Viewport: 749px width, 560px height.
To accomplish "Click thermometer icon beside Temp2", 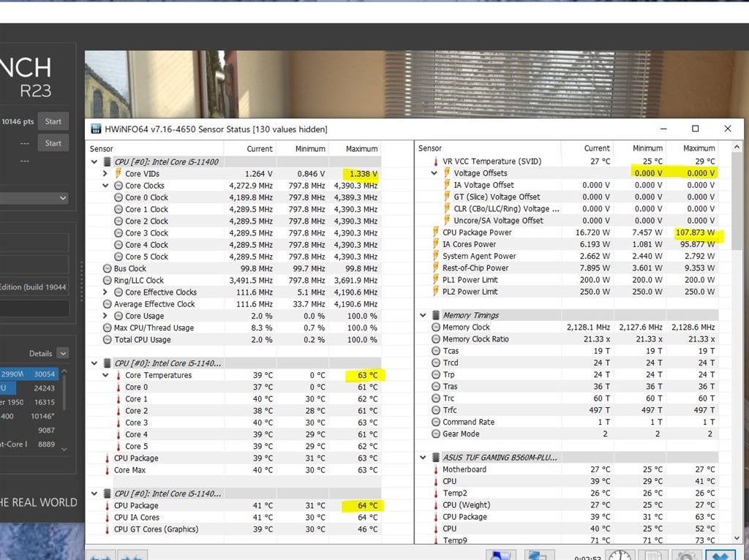I will click(436, 493).
